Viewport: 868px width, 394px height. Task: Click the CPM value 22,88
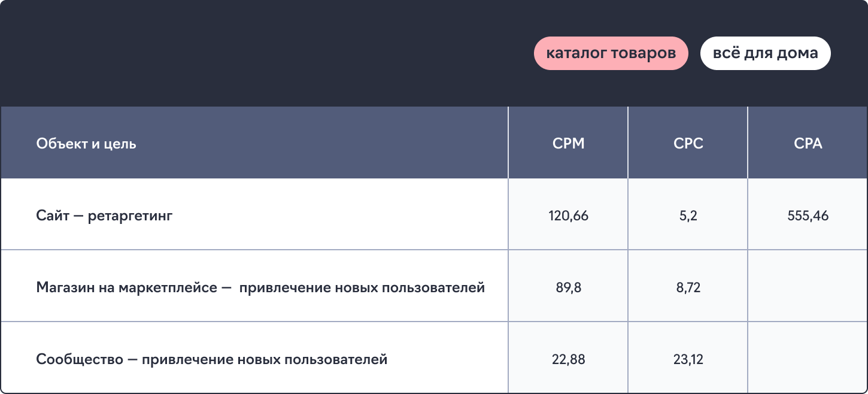568,359
